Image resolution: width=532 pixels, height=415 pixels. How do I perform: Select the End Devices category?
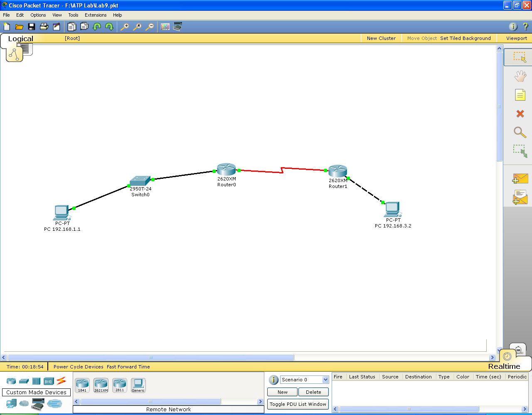[11, 403]
